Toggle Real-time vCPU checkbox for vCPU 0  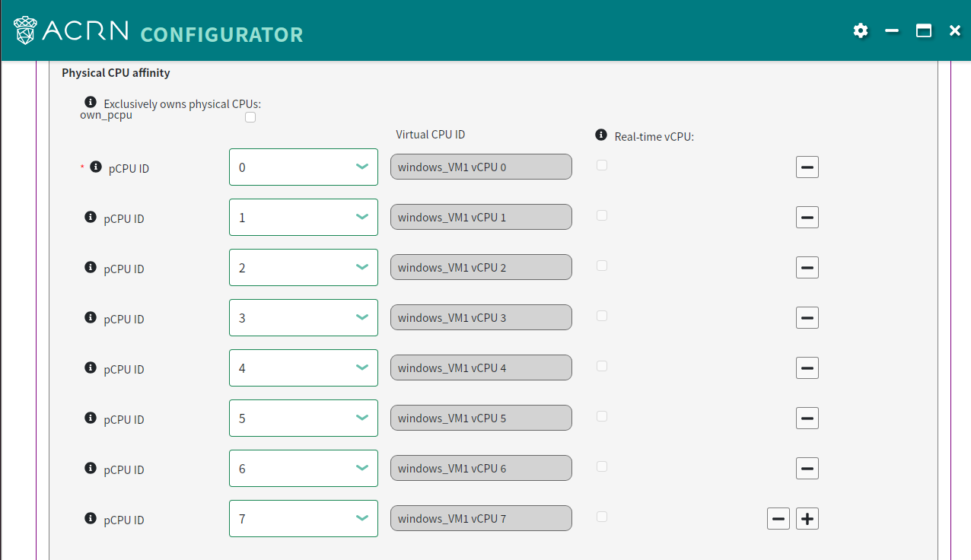[x=602, y=165]
